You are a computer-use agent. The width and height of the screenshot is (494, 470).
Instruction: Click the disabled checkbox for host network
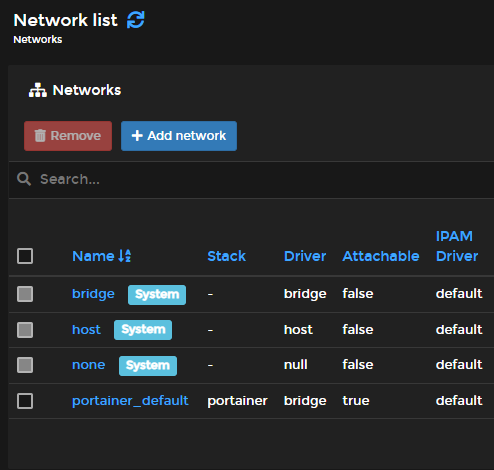[25, 330]
